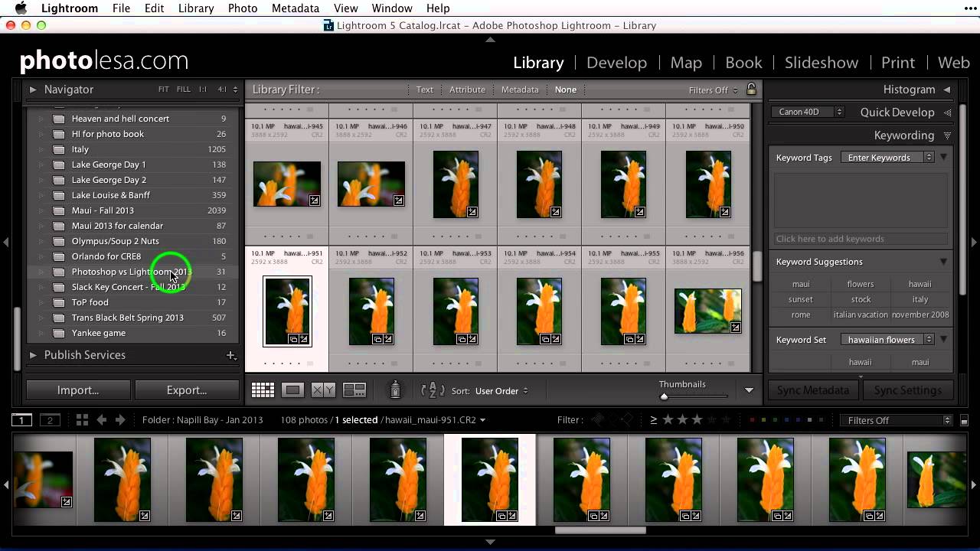Viewport: 980px width, 551px height.
Task: Select the Painter spray can tool
Action: pos(395,390)
